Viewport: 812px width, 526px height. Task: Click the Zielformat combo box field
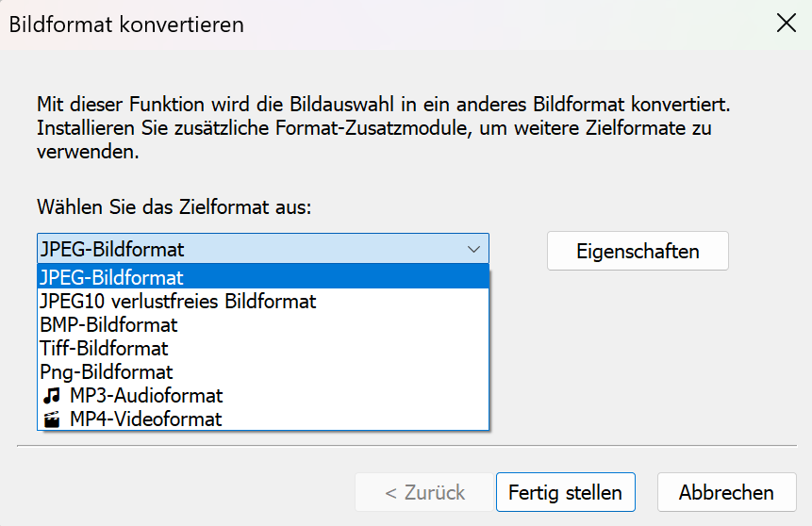point(245,250)
